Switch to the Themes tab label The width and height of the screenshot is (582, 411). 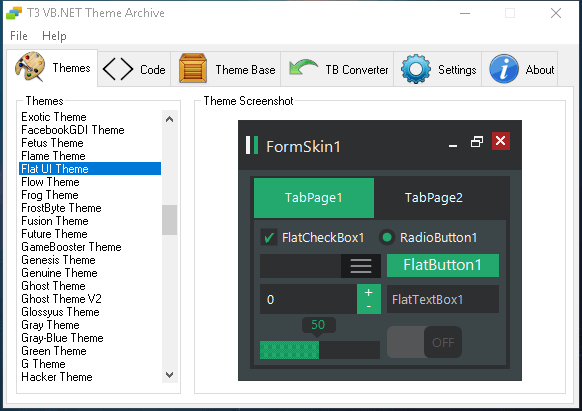click(x=71, y=68)
